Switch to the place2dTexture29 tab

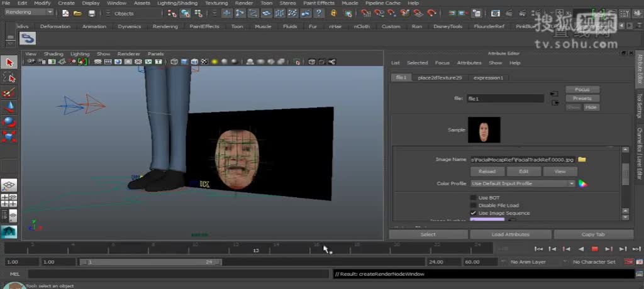coord(440,78)
